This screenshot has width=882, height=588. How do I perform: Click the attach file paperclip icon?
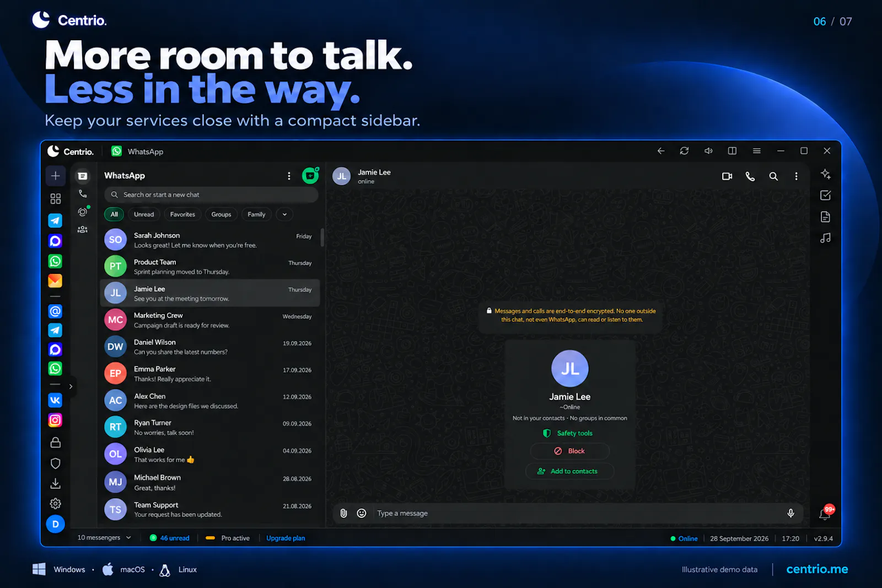[x=343, y=513]
